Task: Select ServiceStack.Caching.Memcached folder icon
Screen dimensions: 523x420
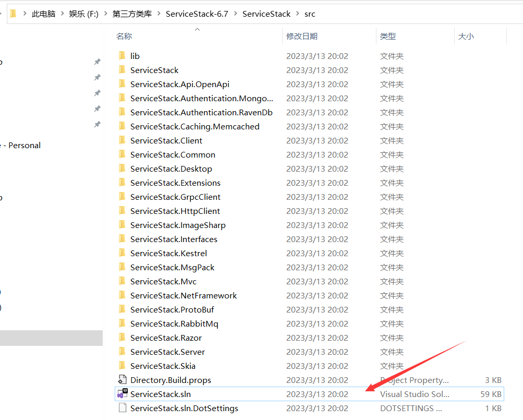Action: 122,126
